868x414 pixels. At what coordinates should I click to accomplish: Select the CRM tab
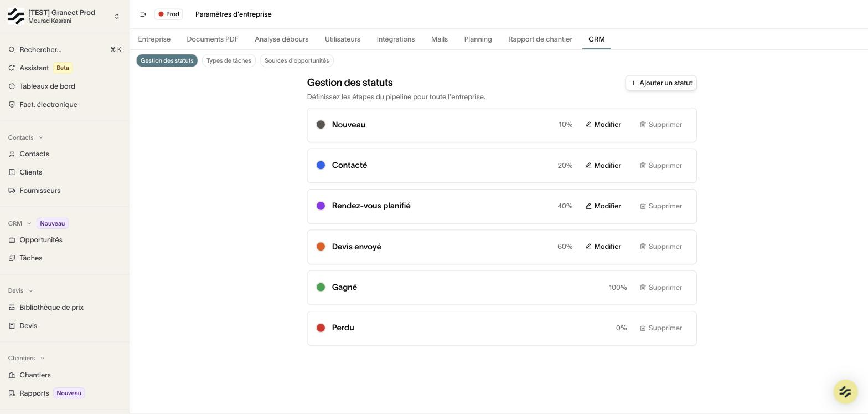point(597,39)
